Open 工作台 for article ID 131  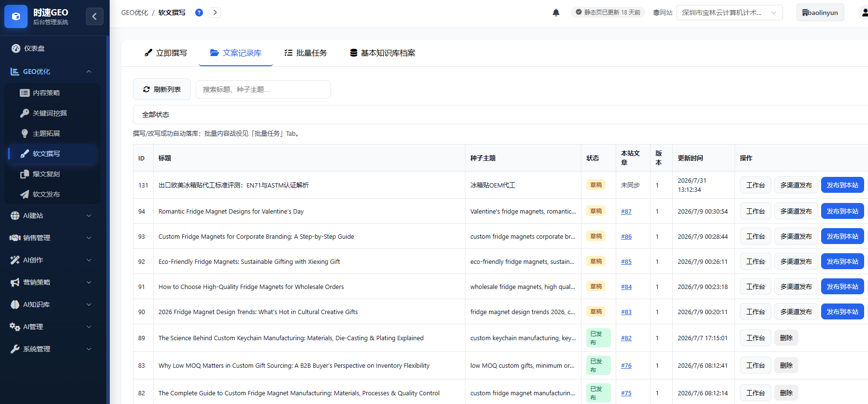pos(755,185)
